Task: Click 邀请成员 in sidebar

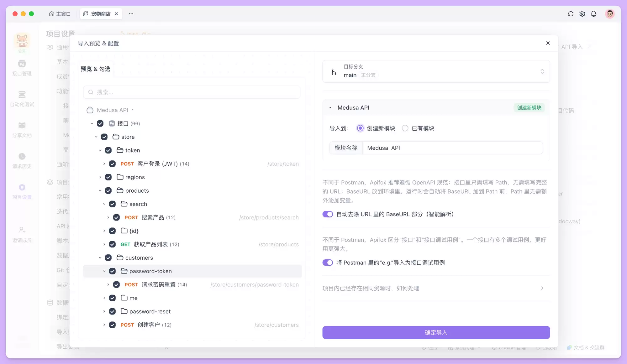Action: [22, 235]
